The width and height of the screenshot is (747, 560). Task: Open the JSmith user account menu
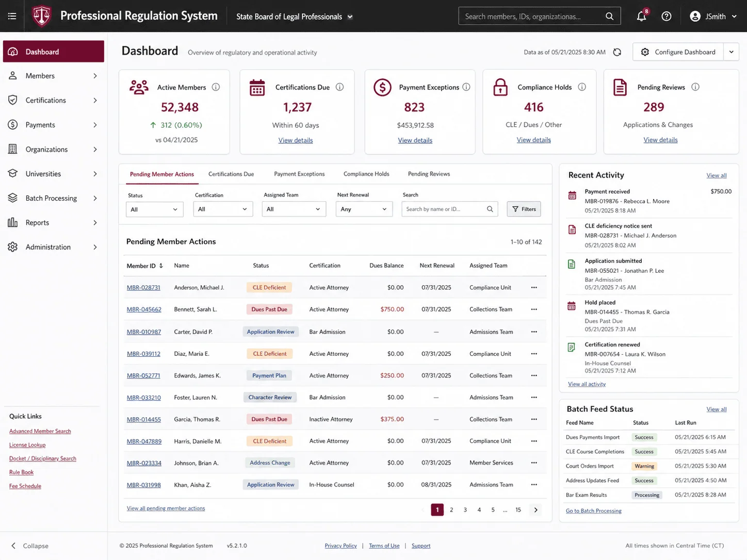tap(713, 17)
